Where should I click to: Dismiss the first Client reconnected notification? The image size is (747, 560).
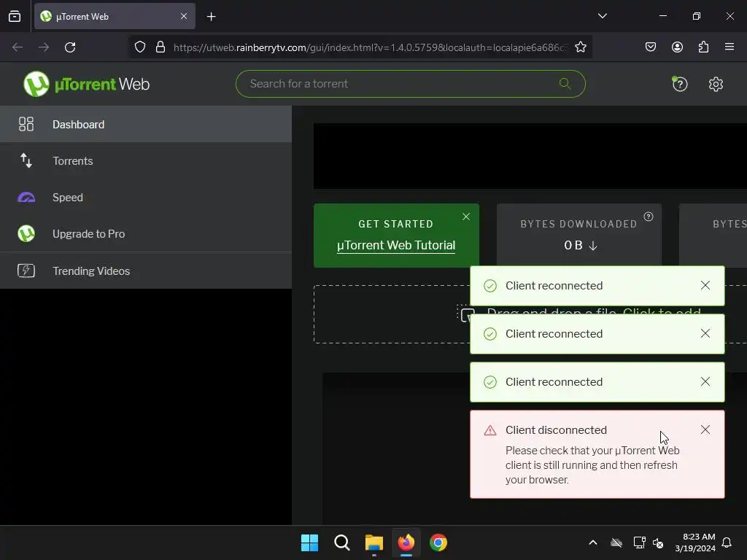coord(705,285)
